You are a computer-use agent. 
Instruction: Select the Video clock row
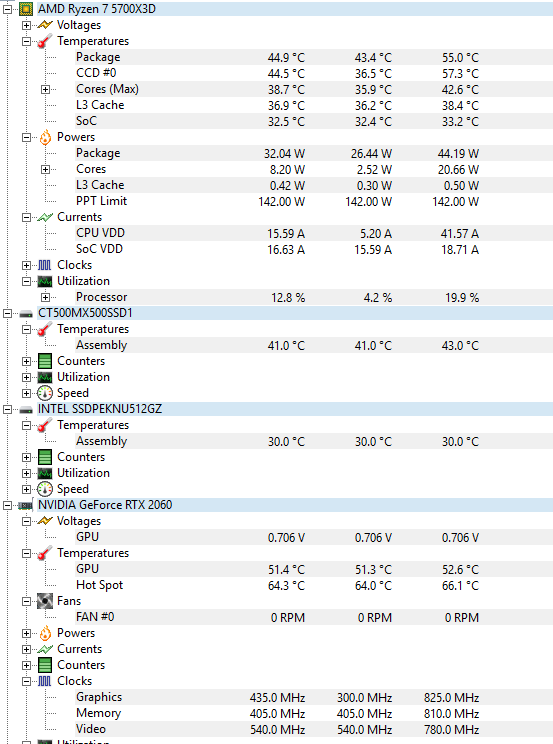coord(313,729)
